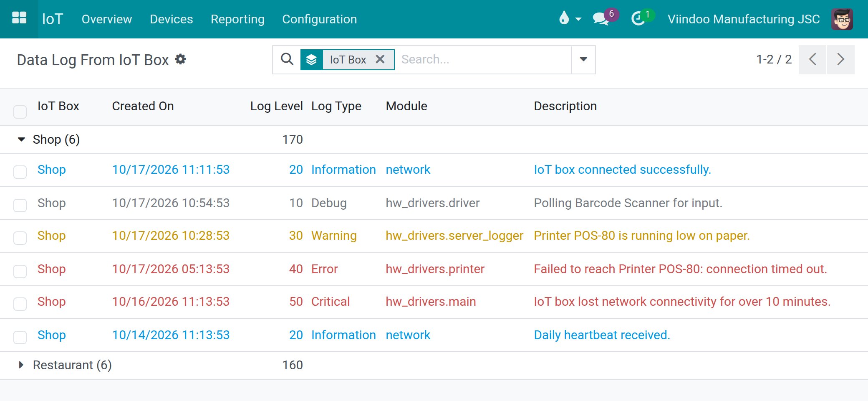Screen dimensions: 868x401
Task: Open the main apps grid menu
Action: (19, 19)
